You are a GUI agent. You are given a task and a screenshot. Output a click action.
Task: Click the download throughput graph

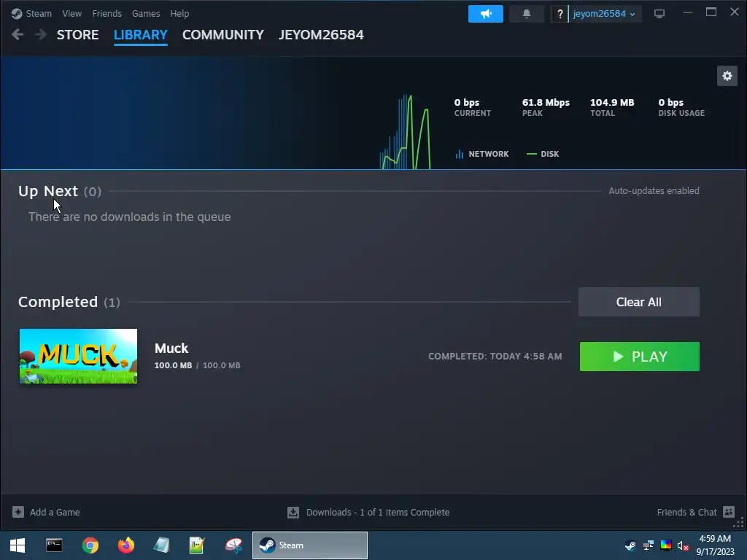[406, 131]
